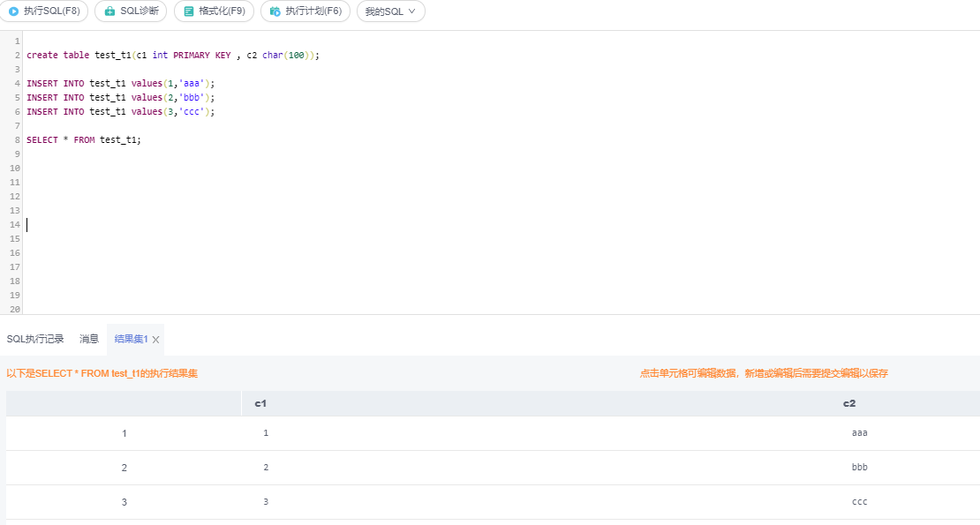Click line number 14 in the gutter
Viewport: 980px width, 525px height.
(x=15, y=225)
